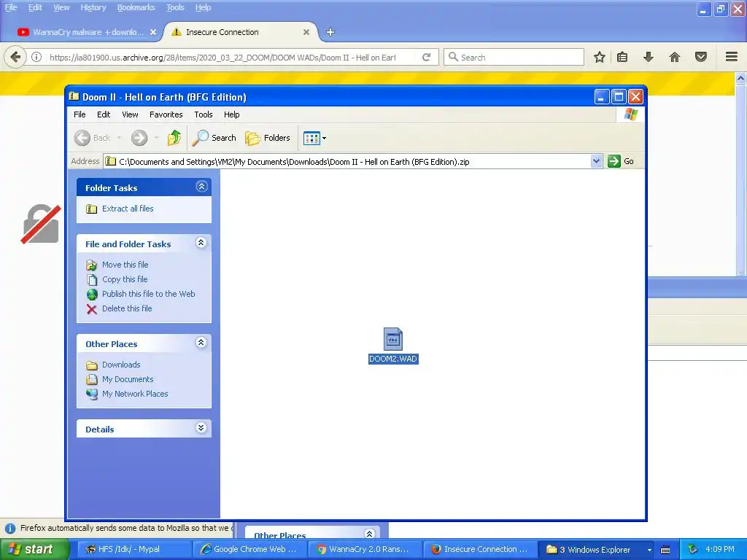
Task: Switch to Insecure Connection taskbar item
Action: point(481,550)
